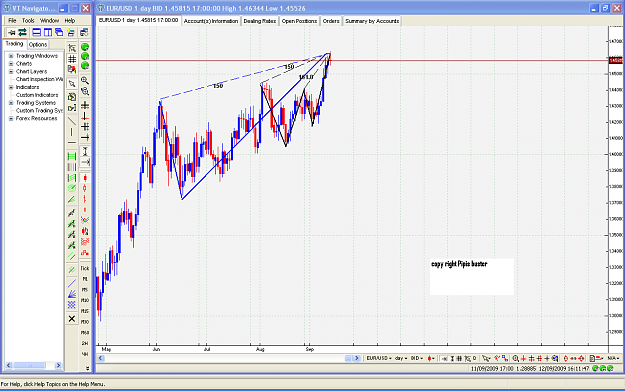This screenshot has width=625, height=391.
Task: Click the magnifier zoom icon in bottom toolbar
Action: point(515,358)
